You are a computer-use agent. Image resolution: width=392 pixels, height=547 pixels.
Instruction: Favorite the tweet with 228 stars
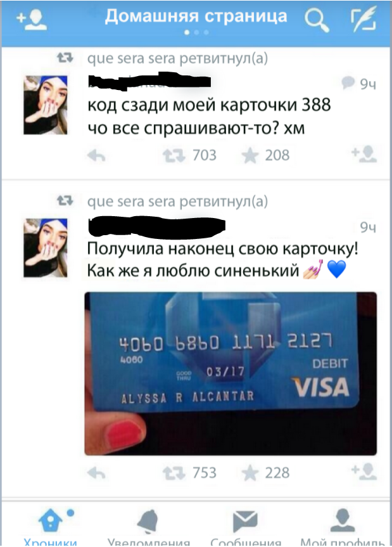coord(250,473)
